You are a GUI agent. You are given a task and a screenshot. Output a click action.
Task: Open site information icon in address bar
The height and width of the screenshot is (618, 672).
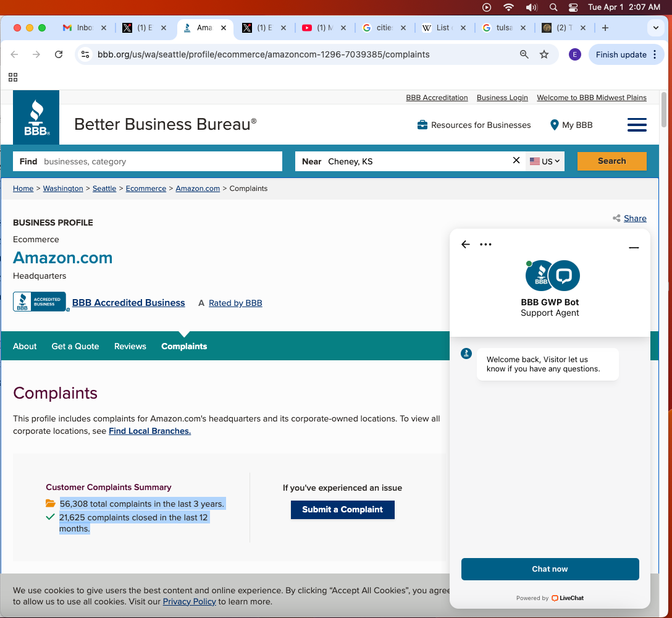[85, 54]
